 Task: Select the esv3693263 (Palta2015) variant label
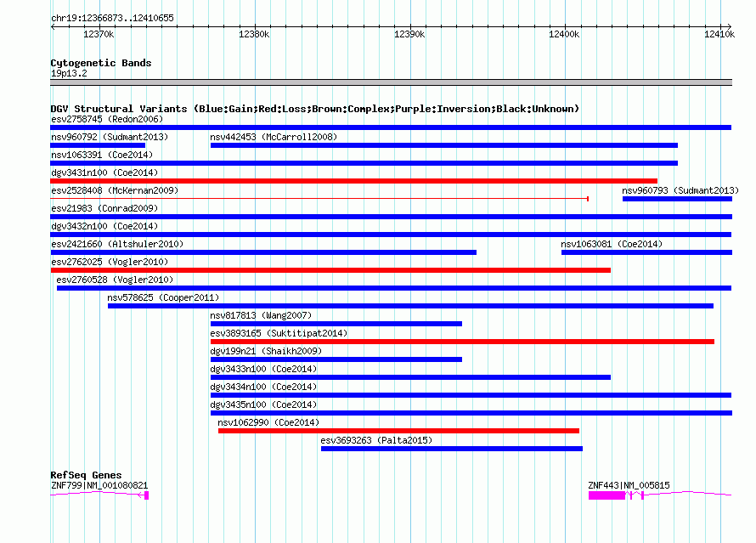[x=376, y=440]
